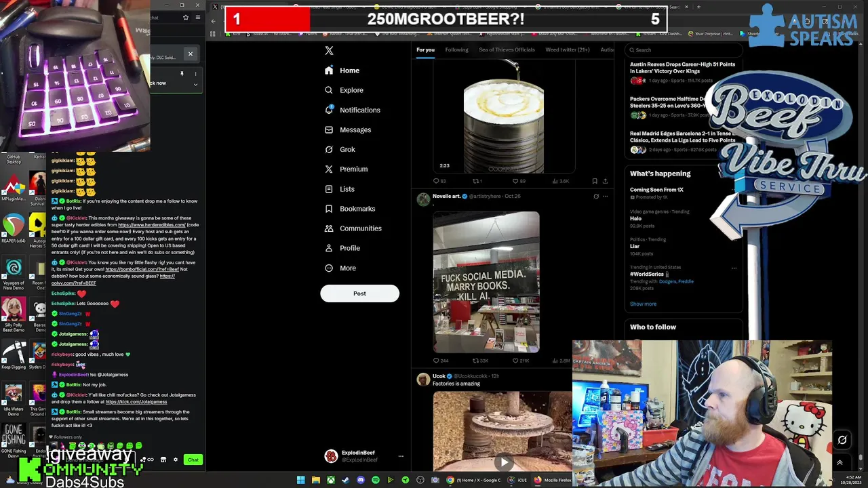Open the Ucok profile avatar
The height and width of the screenshot is (488, 868).
423,379
